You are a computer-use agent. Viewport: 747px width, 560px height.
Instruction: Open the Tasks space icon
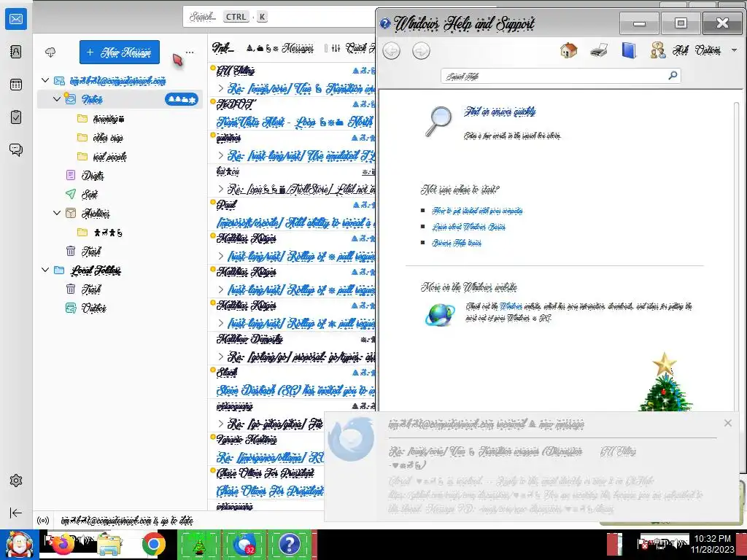[x=16, y=117]
